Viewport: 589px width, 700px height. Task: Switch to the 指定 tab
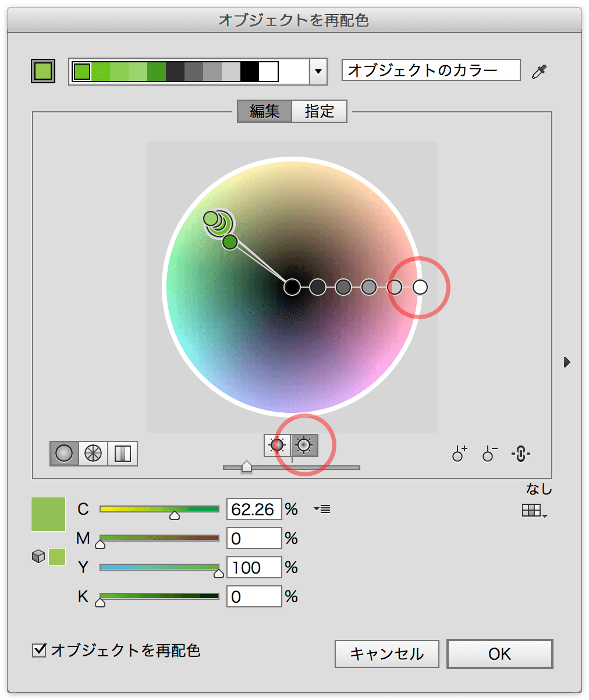(319, 111)
